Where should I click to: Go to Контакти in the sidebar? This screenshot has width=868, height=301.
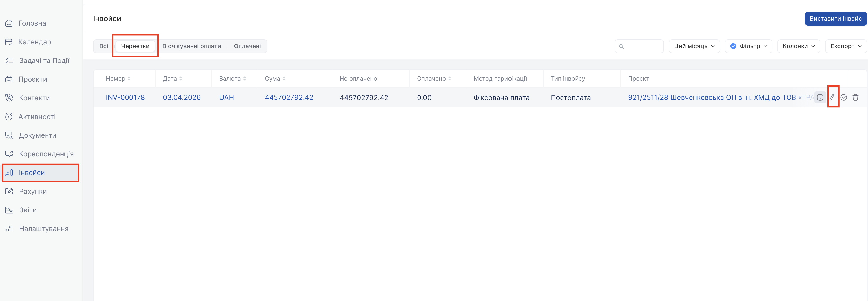(x=34, y=98)
